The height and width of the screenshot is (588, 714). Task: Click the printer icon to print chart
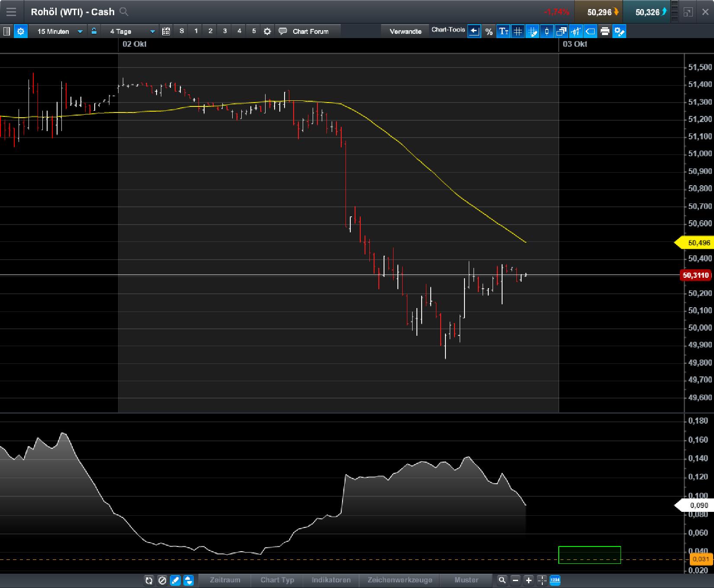pyautogui.click(x=605, y=31)
